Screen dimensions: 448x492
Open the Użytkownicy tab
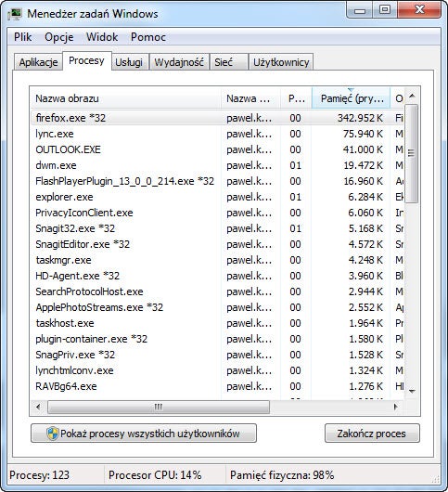click(281, 62)
